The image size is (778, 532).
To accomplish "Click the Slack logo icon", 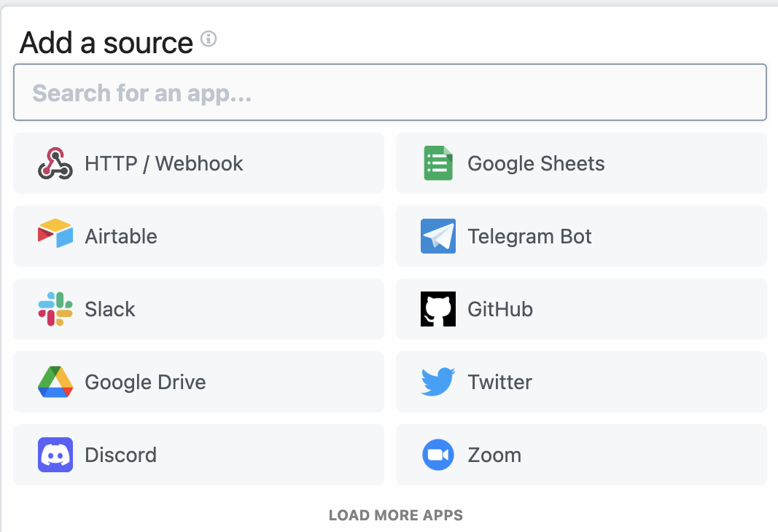I will click(55, 309).
